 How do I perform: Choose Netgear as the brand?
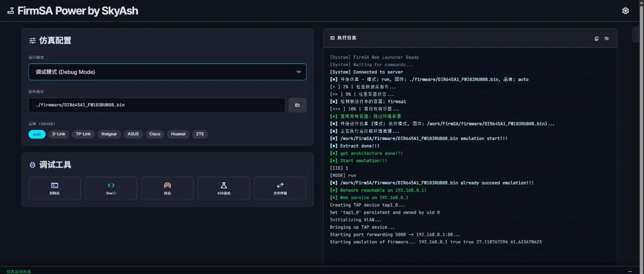(109, 134)
